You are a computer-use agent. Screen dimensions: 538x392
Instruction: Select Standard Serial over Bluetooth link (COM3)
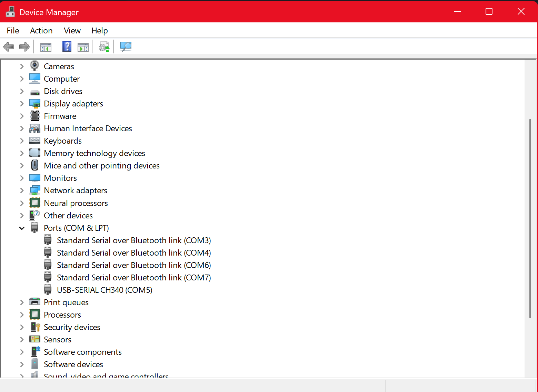click(x=133, y=240)
